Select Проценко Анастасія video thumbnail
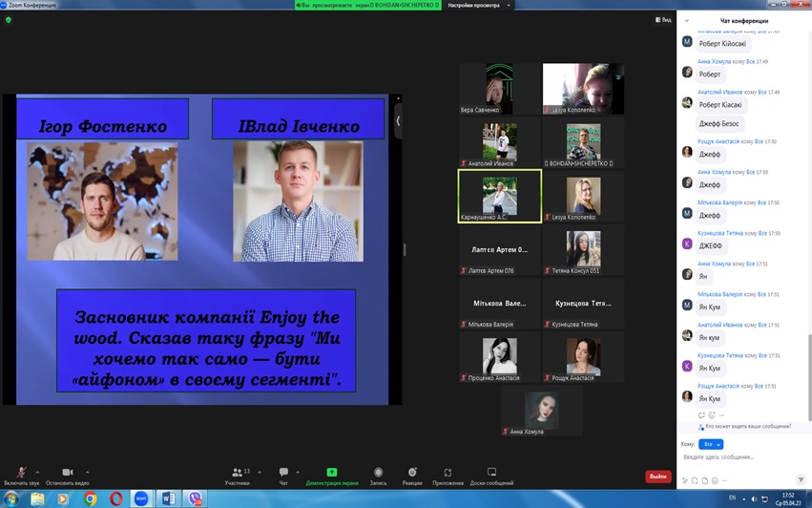Image resolution: width=812 pixels, height=508 pixels. 500,356
